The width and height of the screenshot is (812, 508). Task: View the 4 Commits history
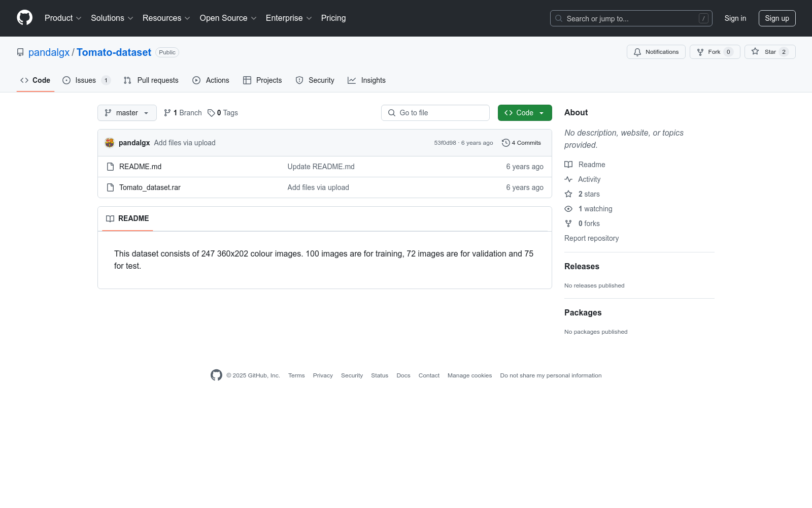[521, 143]
